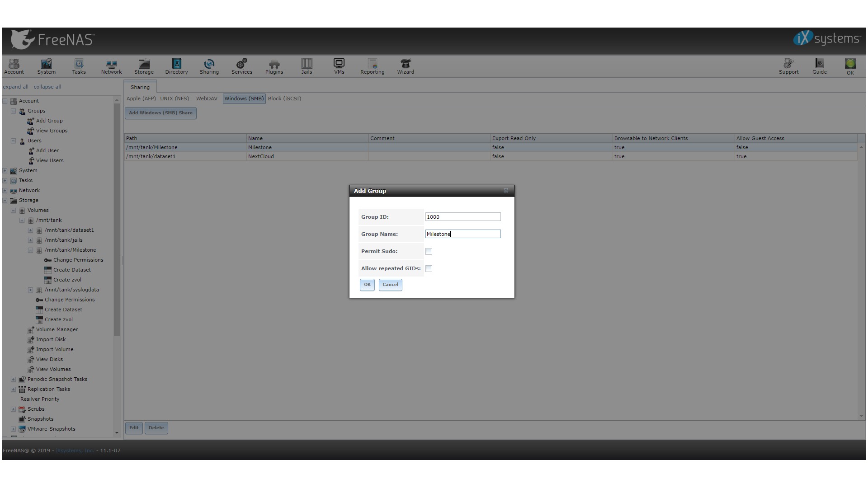Screen dimensions: 868x488
Task: Click the Delete button below the shares
Action: (x=156, y=428)
